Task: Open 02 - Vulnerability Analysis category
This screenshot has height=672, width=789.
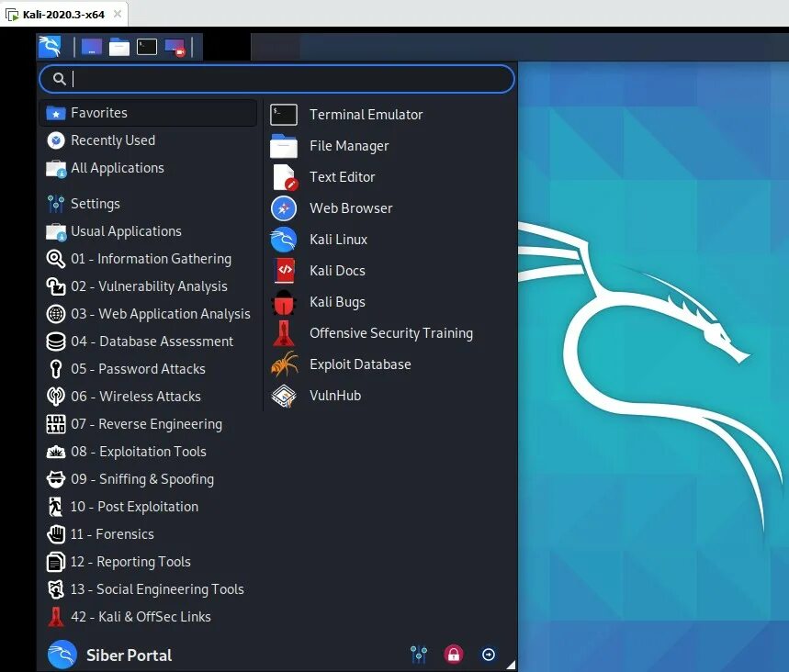Action: (149, 286)
